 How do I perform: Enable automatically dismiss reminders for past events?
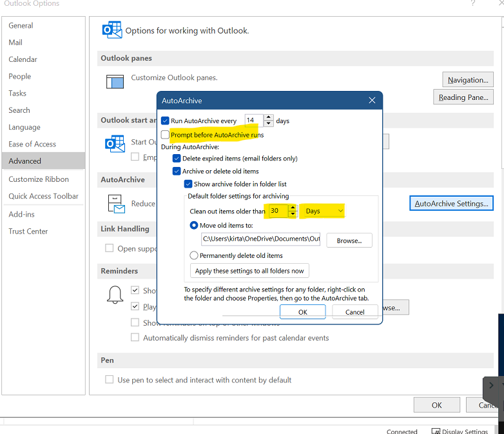(135, 337)
